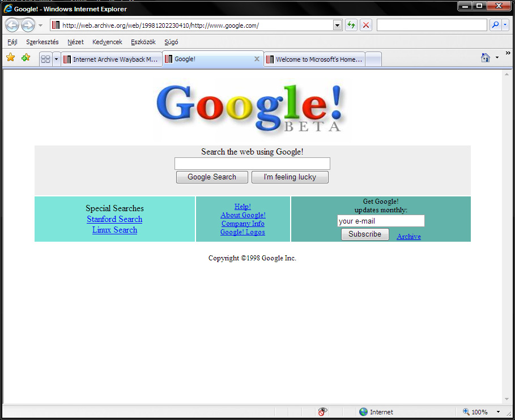Click the address bar URL field
This screenshot has height=420, width=515.
(196, 25)
